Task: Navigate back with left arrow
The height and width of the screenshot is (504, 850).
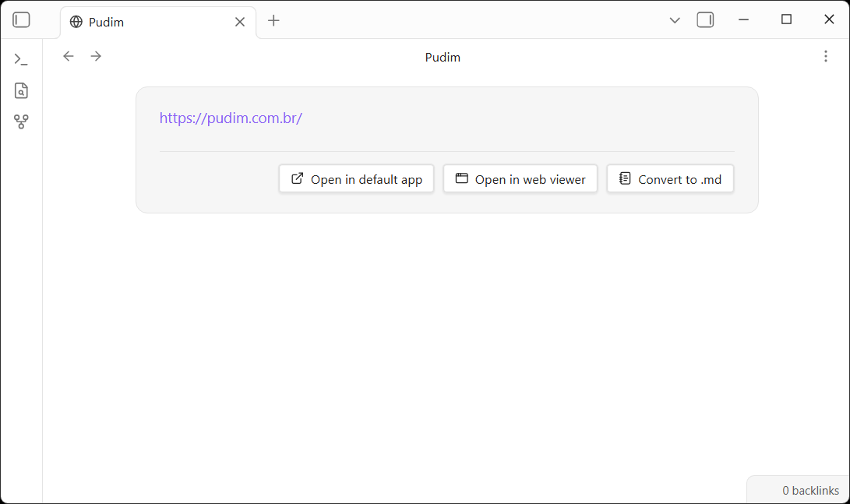Action: click(69, 56)
